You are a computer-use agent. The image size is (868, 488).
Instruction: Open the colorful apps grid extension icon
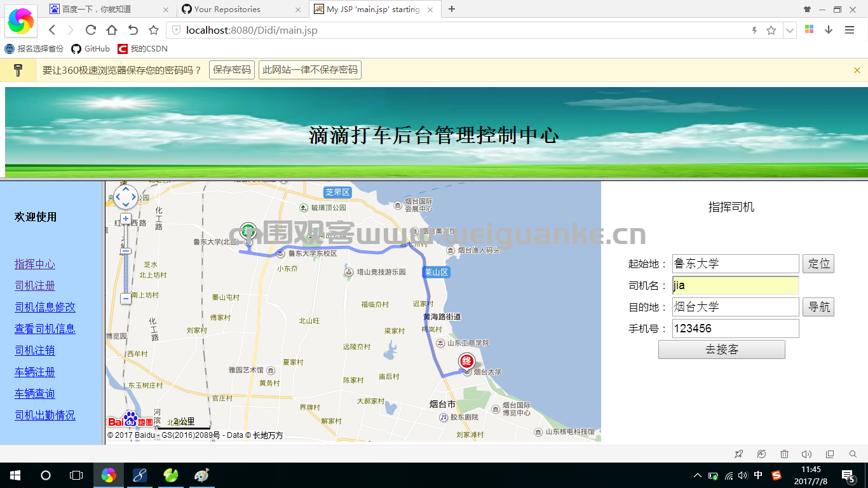(x=809, y=29)
